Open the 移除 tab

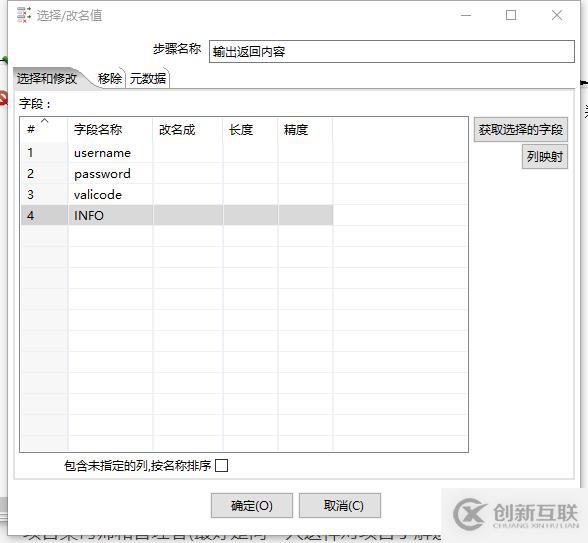(110, 78)
